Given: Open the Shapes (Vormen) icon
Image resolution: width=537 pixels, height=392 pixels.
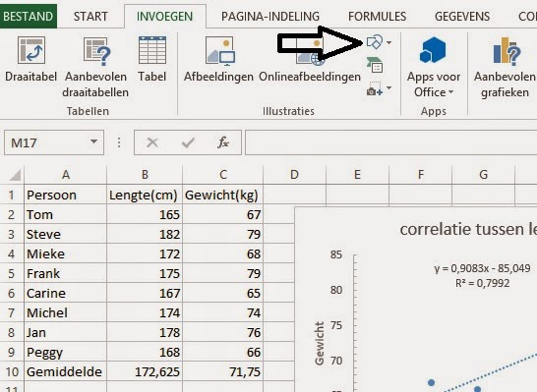Looking at the screenshot, I should click(x=375, y=42).
